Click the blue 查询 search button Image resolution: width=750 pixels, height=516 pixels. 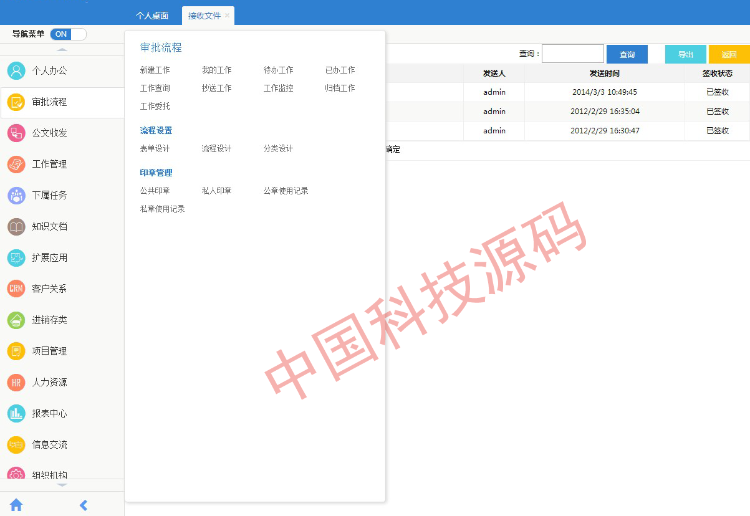click(627, 54)
